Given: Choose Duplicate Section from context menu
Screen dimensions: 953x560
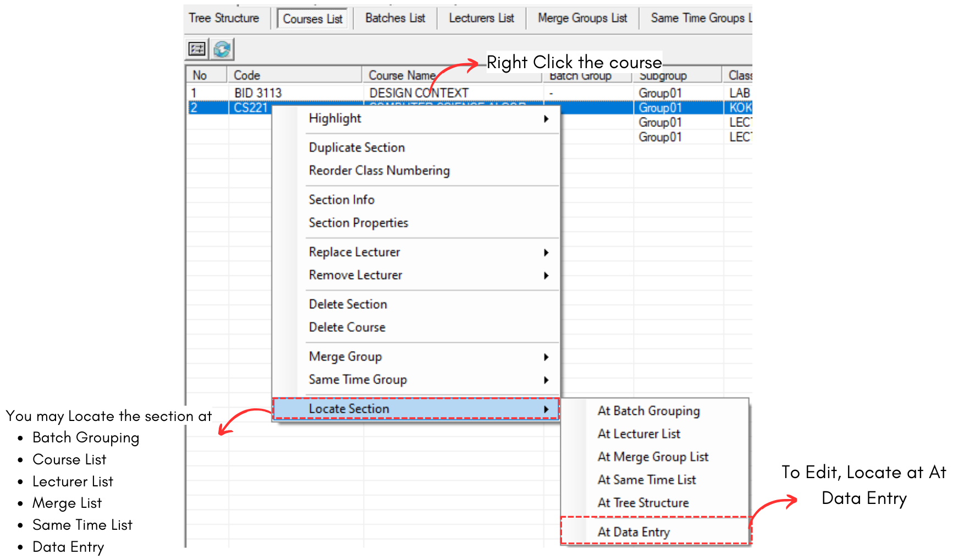Looking at the screenshot, I should point(356,148).
